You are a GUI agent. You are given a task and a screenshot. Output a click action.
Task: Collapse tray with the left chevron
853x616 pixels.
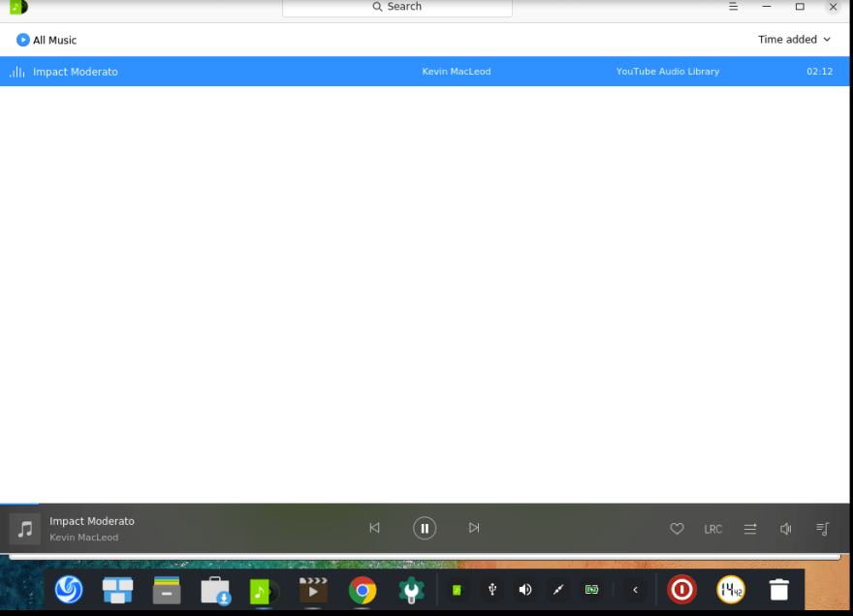[x=635, y=590]
